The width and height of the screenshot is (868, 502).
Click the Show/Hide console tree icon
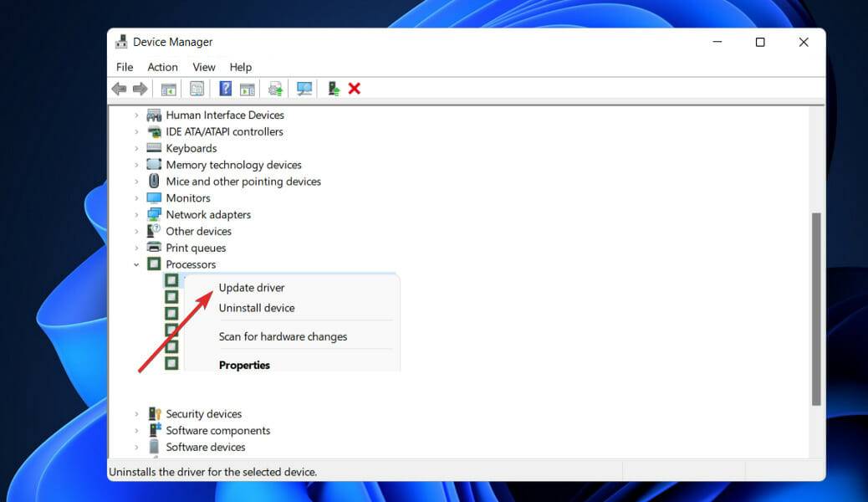point(168,88)
